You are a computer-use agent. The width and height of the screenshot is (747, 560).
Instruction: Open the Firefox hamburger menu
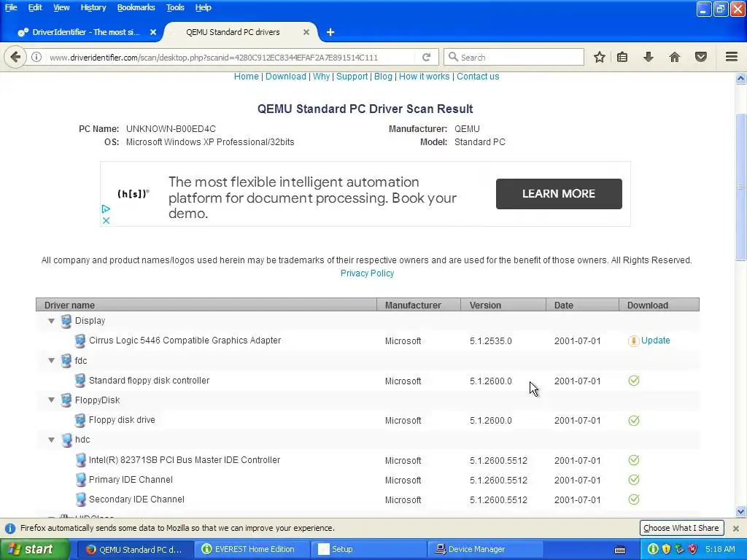pos(732,57)
